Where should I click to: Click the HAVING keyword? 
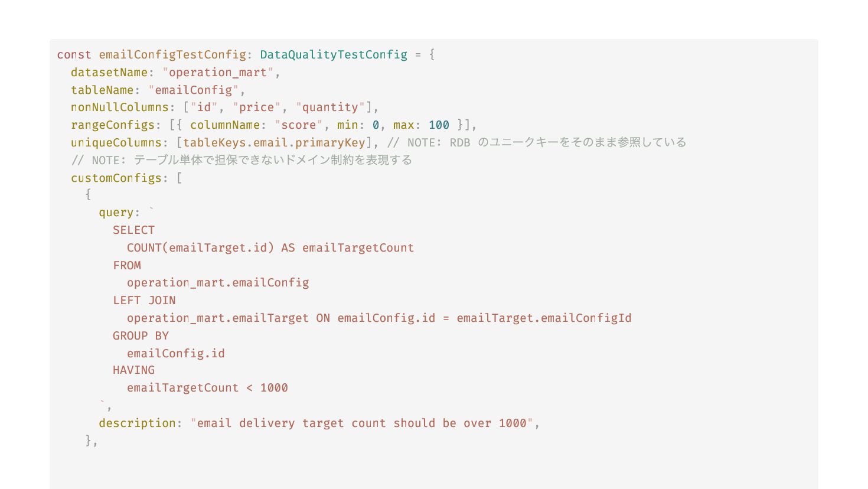coord(133,370)
